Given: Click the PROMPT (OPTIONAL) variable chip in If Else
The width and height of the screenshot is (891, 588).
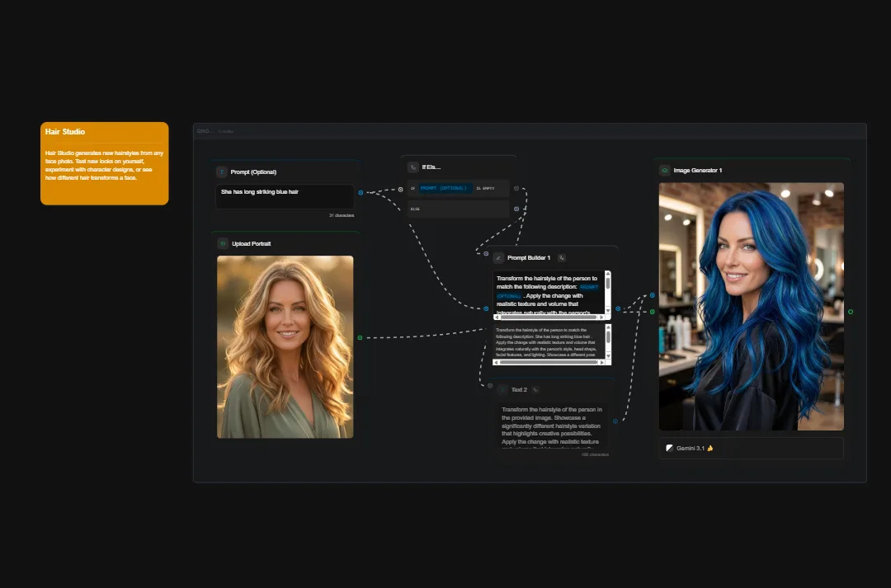Looking at the screenshot, I should pyautogui.click(x=445, y=188).
